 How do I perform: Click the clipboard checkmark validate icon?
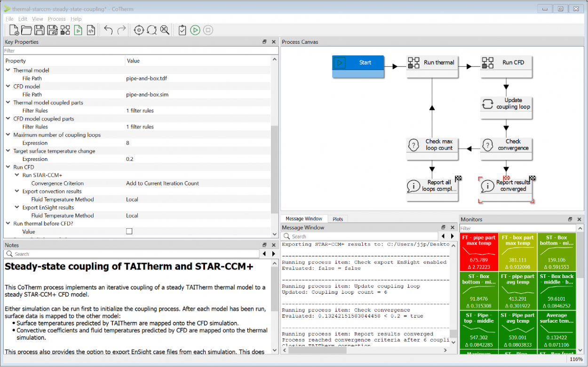pyautogui.click(x=183, y=30)
